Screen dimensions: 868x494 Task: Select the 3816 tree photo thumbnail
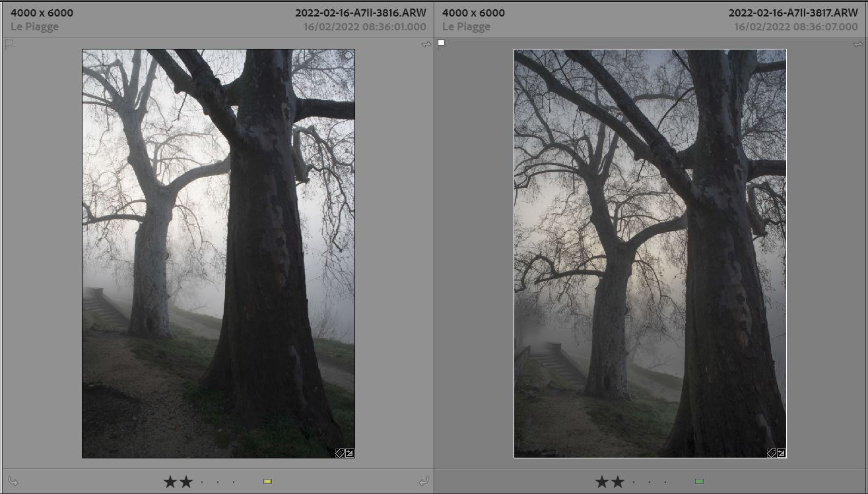[x=218, y=253]
